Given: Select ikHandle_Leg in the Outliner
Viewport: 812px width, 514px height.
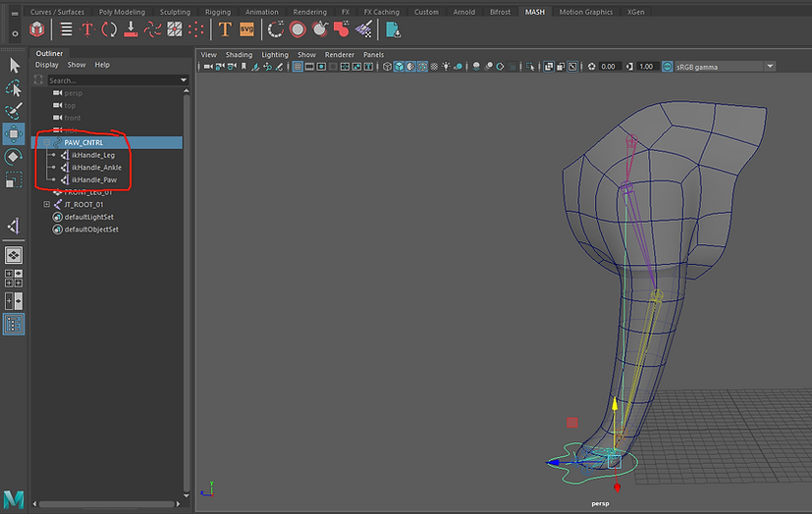Looking at the screenshot, I should click(93, 155).
